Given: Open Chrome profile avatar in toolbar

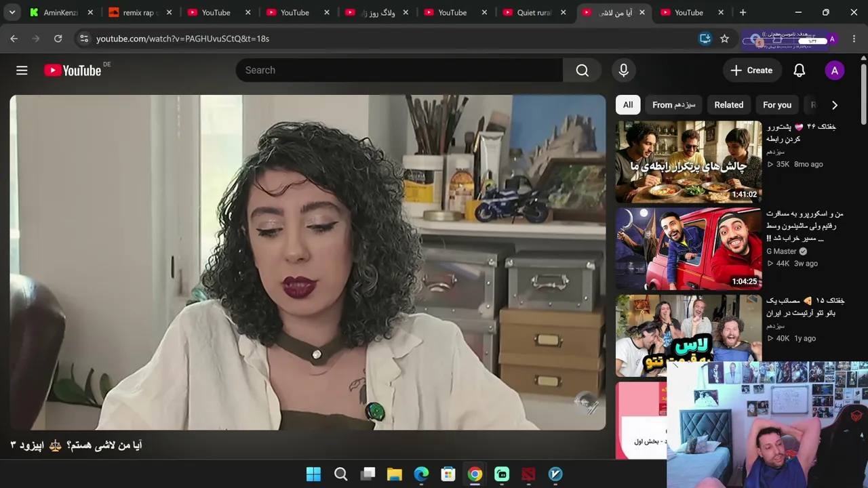Looking at the screenshot, I should pyautogui.click(x=832, y=39).
